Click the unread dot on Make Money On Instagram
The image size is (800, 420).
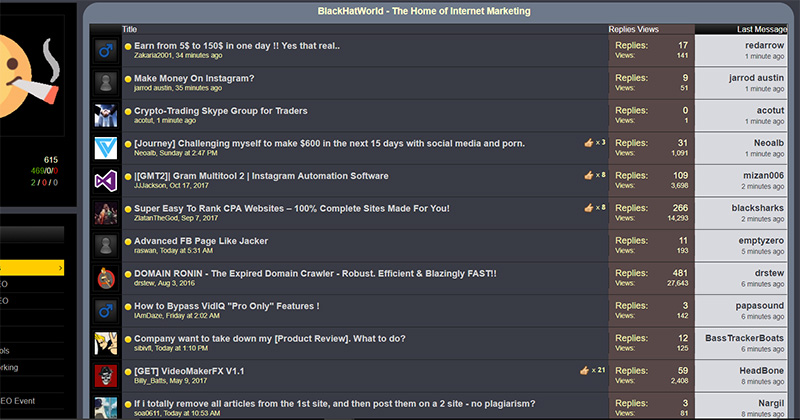128,79
